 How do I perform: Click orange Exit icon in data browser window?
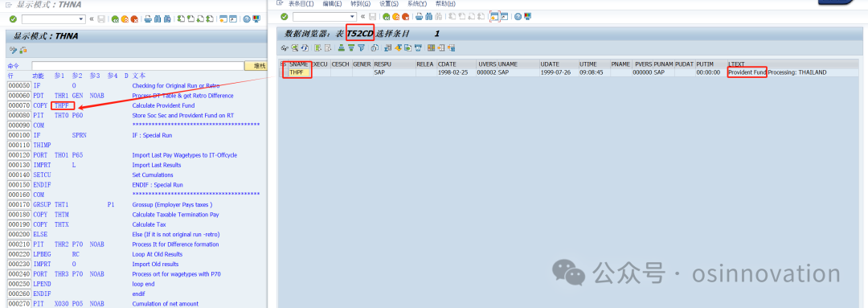395,17
